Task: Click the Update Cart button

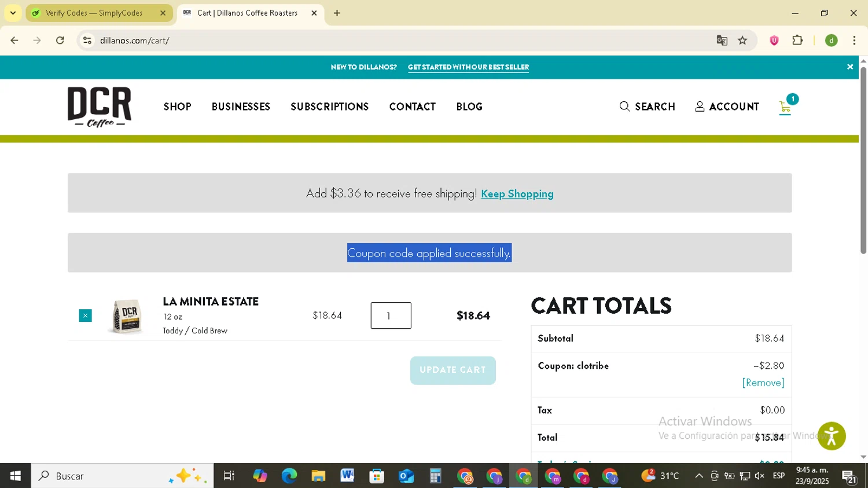Action: pyautogui.click(x=453, y=370)
